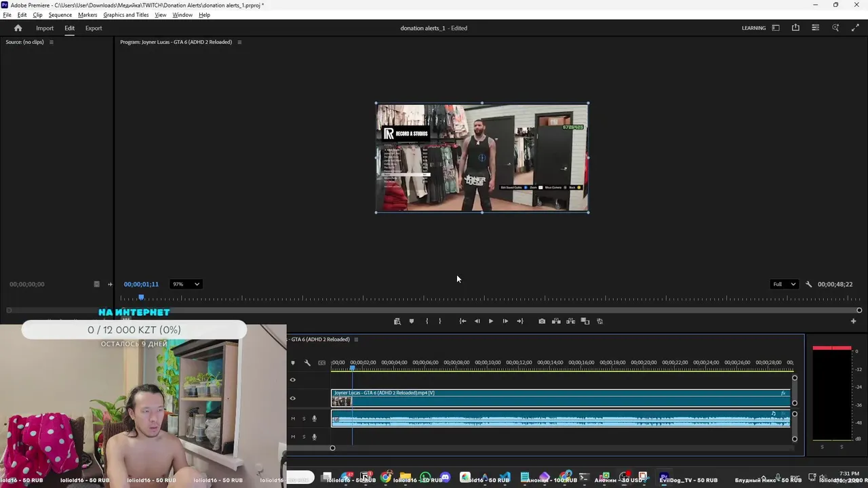Open File Explorer from the taskbar
This screenshot has width=868, height=488.
pos(406,477)
